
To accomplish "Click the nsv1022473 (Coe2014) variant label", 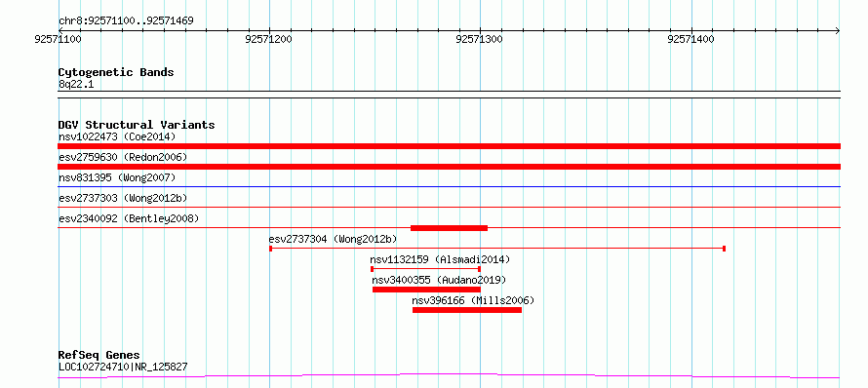I will pos(117,136).
